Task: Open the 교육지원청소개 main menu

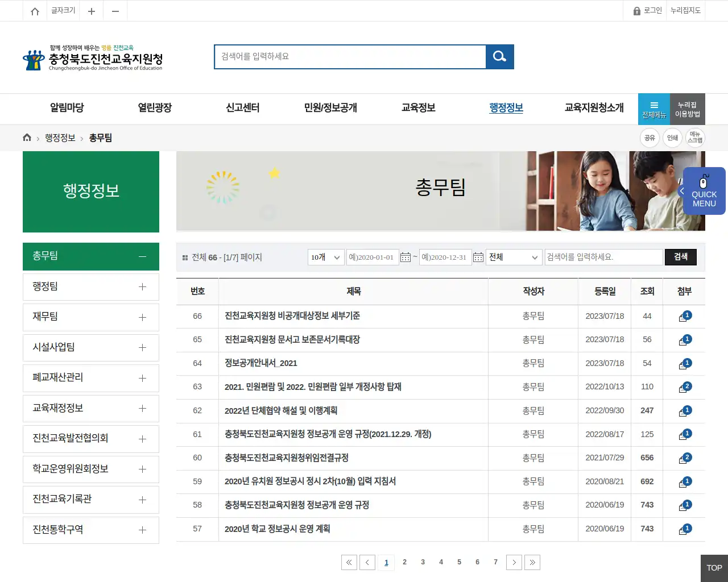Action: pyautogui.click(x=594, y=107)
